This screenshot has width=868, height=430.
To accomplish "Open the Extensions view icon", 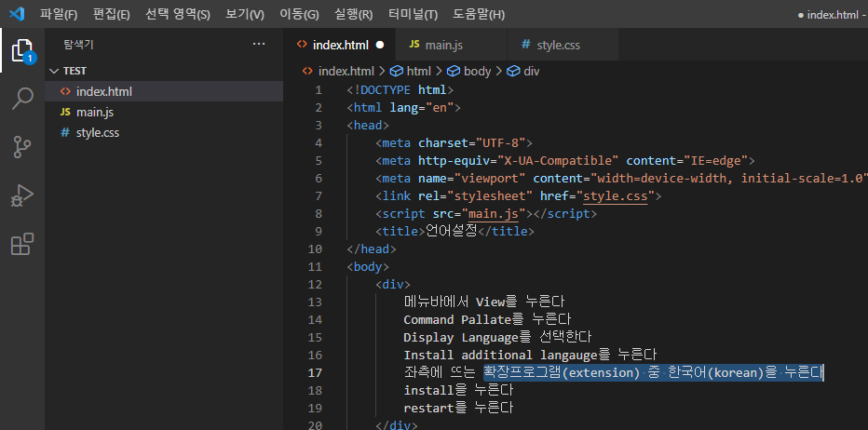I will point(22,244).
